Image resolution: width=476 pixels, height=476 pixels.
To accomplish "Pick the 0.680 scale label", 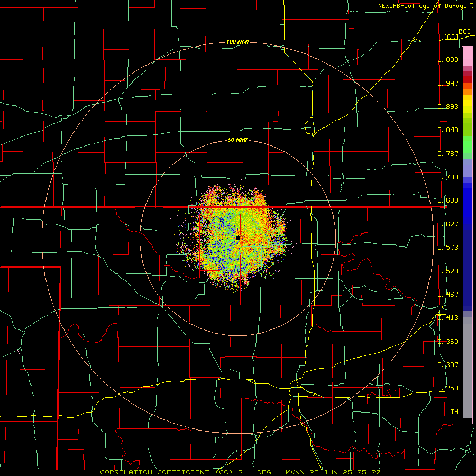I will point(448,200).
